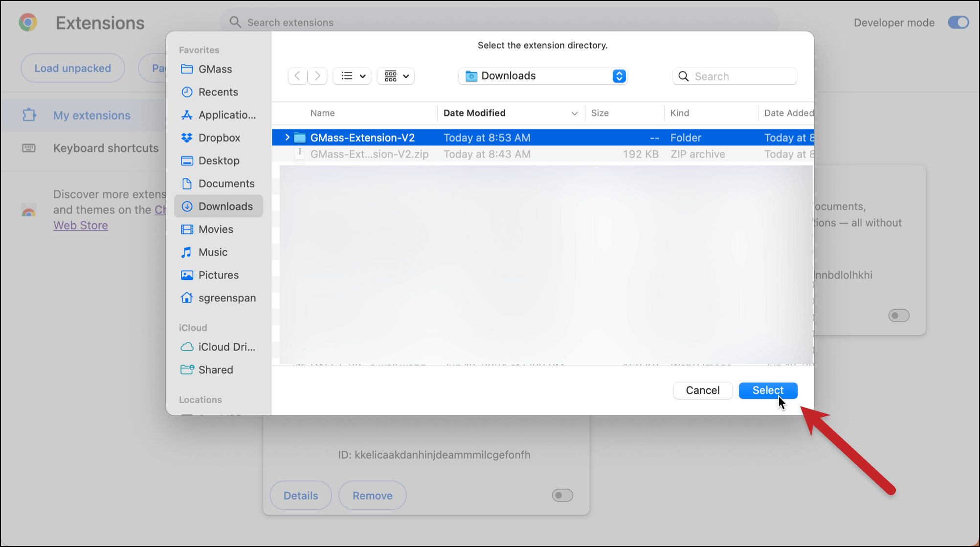980x547 pixels.
Task: Open Keyboard shortcuts in the Chrome sidebar
Action: [x=83, y=148]
